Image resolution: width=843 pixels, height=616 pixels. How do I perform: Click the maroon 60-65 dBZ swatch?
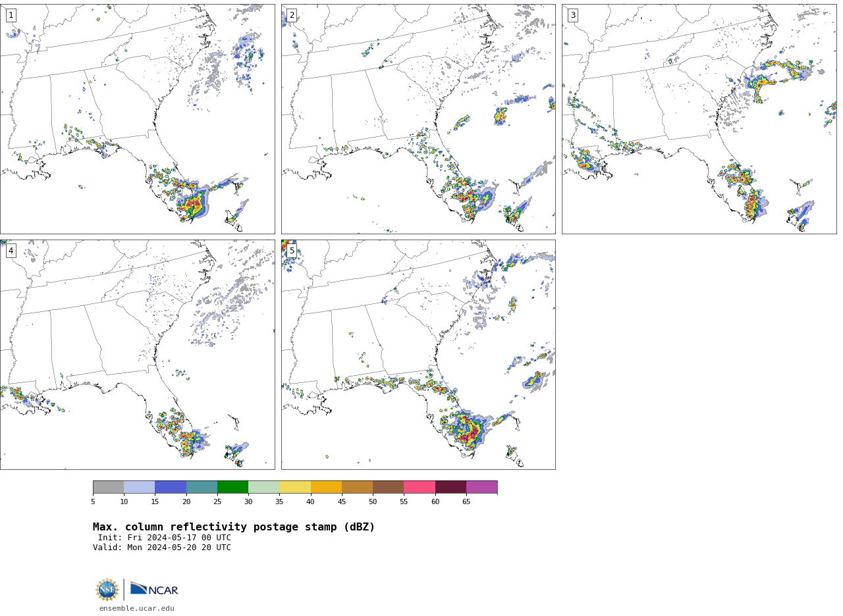(x=450, y=487)
